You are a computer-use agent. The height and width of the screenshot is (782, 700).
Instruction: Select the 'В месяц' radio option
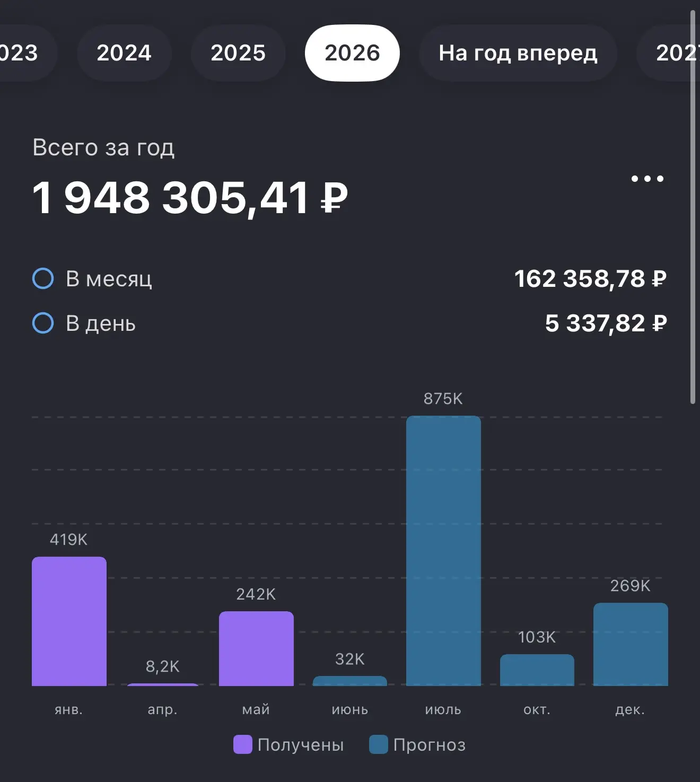coord(43,278)
